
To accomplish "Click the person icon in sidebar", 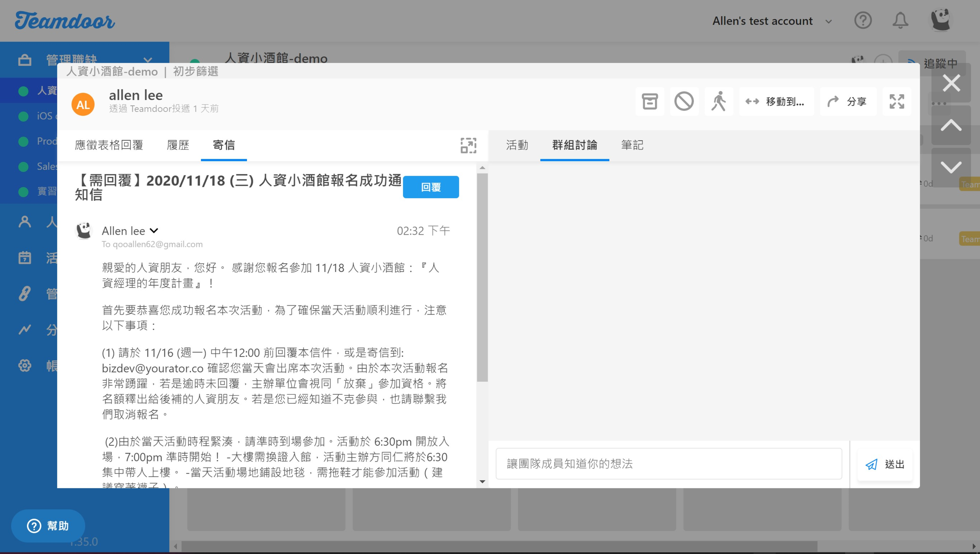I will tap(25, 222).
